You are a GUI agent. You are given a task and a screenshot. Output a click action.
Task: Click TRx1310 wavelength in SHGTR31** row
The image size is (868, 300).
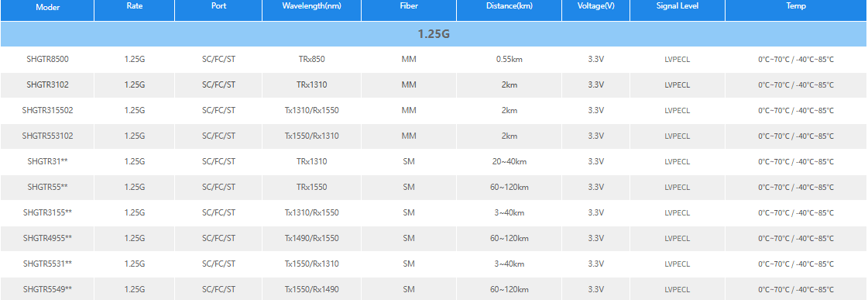click(x=312, y=161)
